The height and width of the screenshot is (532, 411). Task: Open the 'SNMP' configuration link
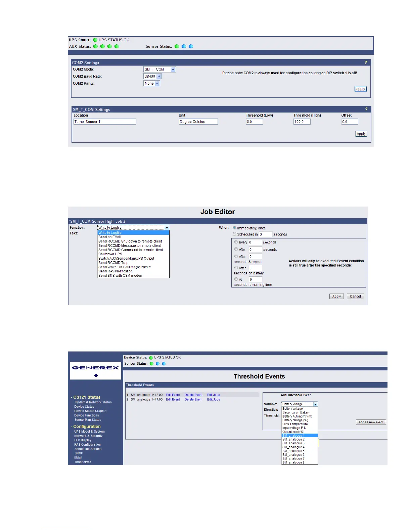(79, 453)
